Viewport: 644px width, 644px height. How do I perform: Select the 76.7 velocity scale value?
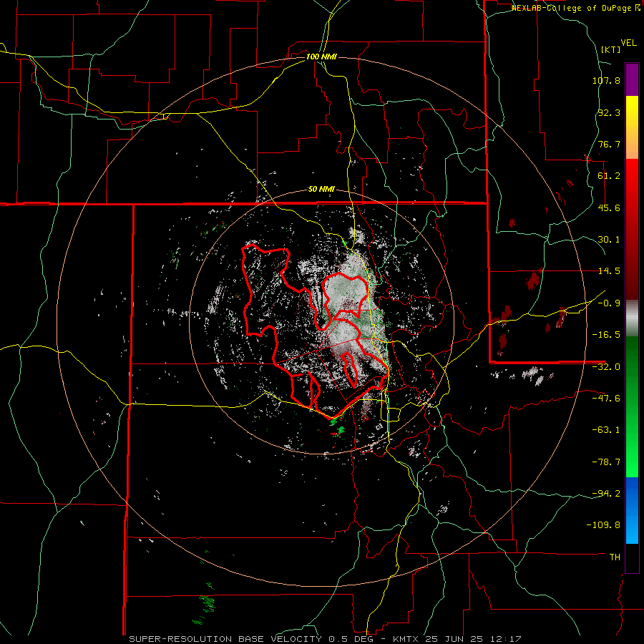pyautogui.click(x=609, y=144)
